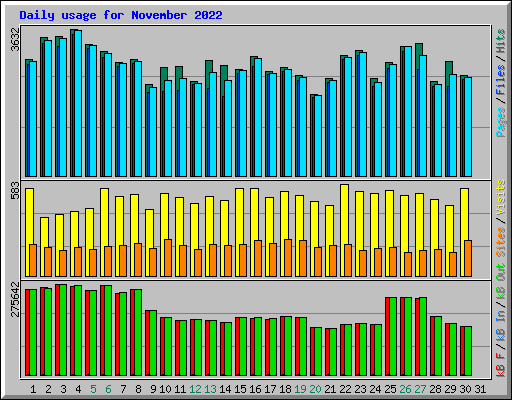Select the day 27 cyan pages bar
512x400 pixels.
pos(423,116)
